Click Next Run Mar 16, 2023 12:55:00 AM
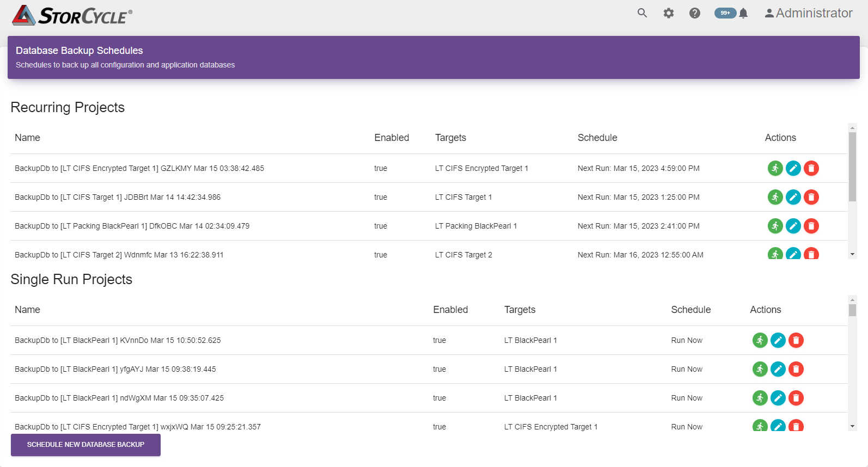 (x=640, y=255)
